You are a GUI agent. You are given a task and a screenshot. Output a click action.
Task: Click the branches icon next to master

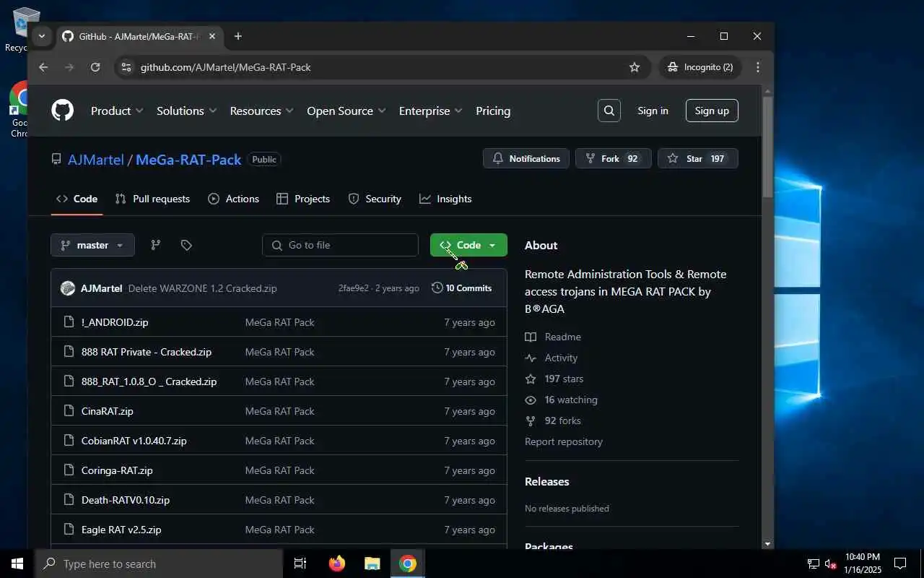point(155,245)
